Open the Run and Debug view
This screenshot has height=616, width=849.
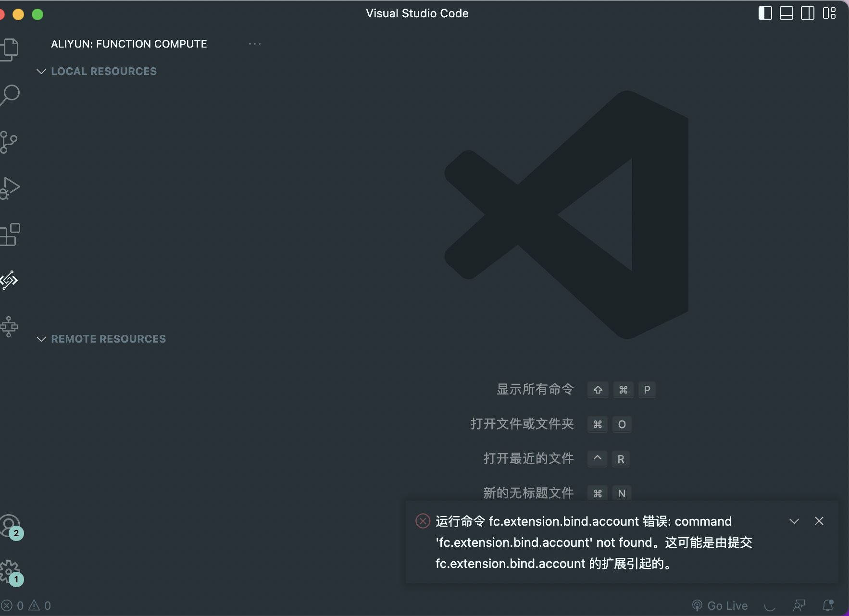(x=10, y=188)
